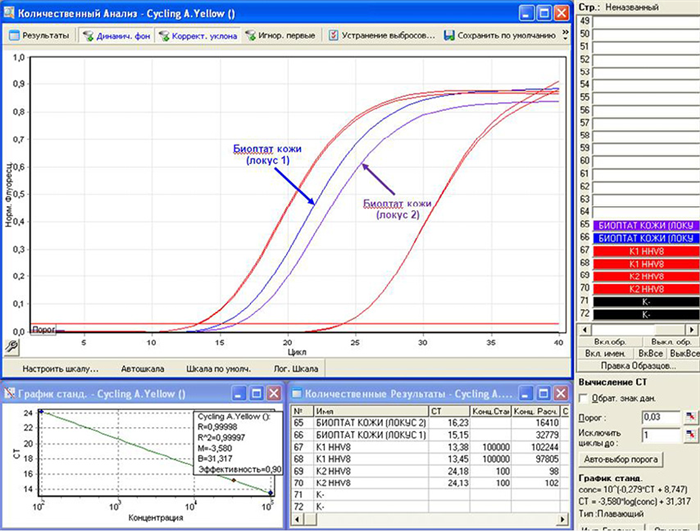Enable Обрат. знак дан. checkbox
The image size is (700, 531).
point(586,398)
